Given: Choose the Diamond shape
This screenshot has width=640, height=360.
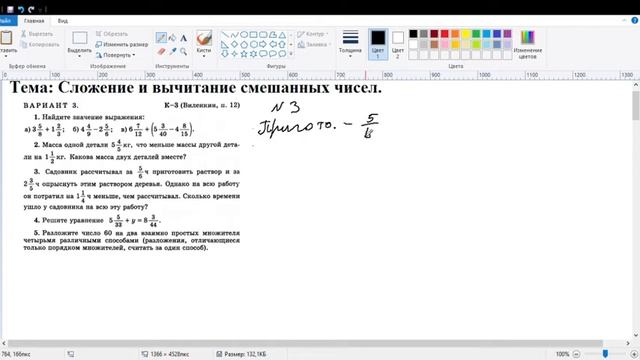Looking at the screenshot, I should [234, 44].
